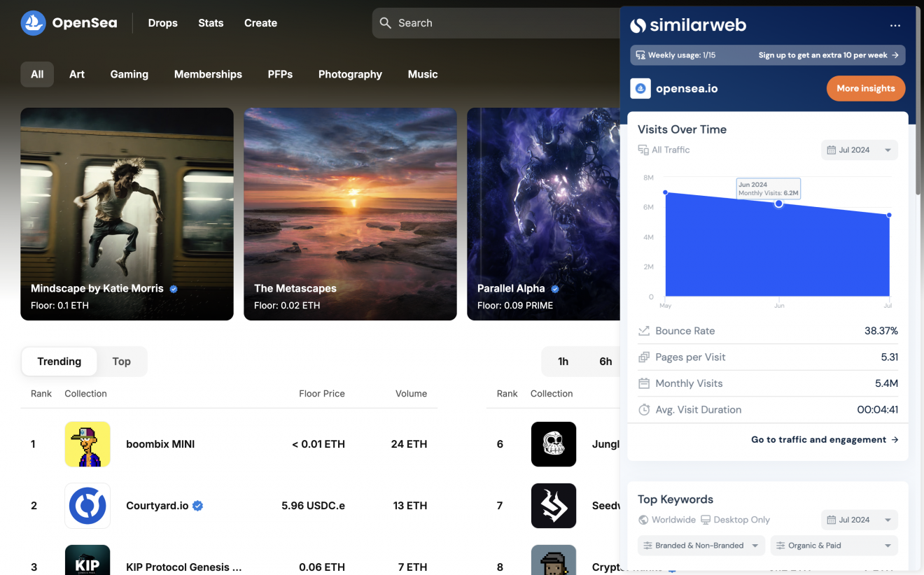This screenshot has width=924, height=575.
Task: Switch to the Trending toggle
Action: coord(59,362)
